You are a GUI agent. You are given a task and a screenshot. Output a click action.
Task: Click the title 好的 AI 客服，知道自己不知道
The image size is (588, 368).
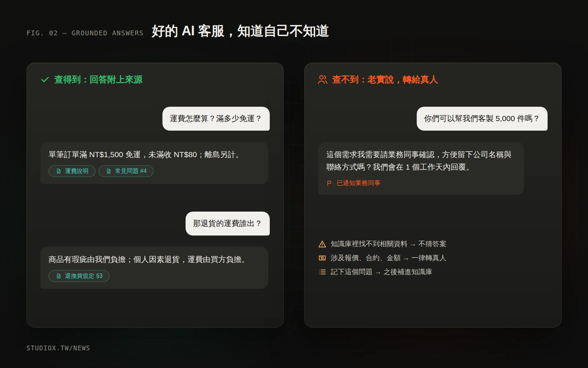coord(240,31)
